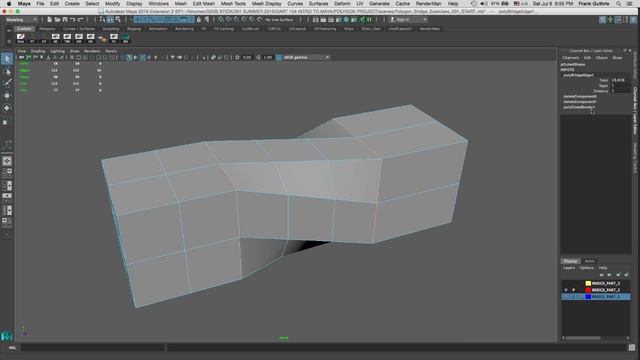The width and height of the screenshot is (640, 360).
Task: Click red color swatch of BRIDGE_PART_2
Action: click(588, 290)
